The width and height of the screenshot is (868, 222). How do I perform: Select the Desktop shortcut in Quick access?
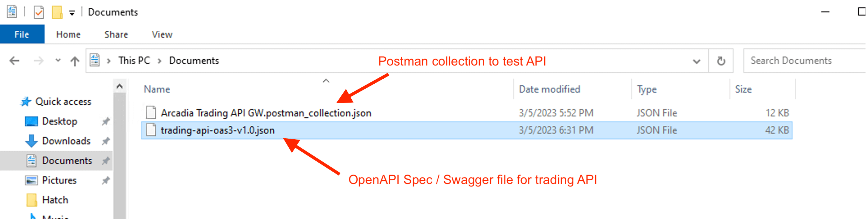pos(59,122)
